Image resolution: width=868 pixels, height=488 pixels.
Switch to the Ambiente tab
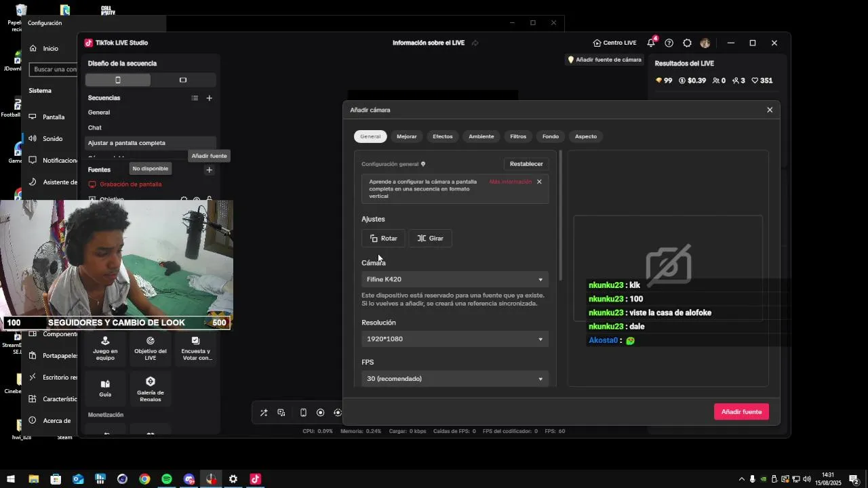point(481,136)
